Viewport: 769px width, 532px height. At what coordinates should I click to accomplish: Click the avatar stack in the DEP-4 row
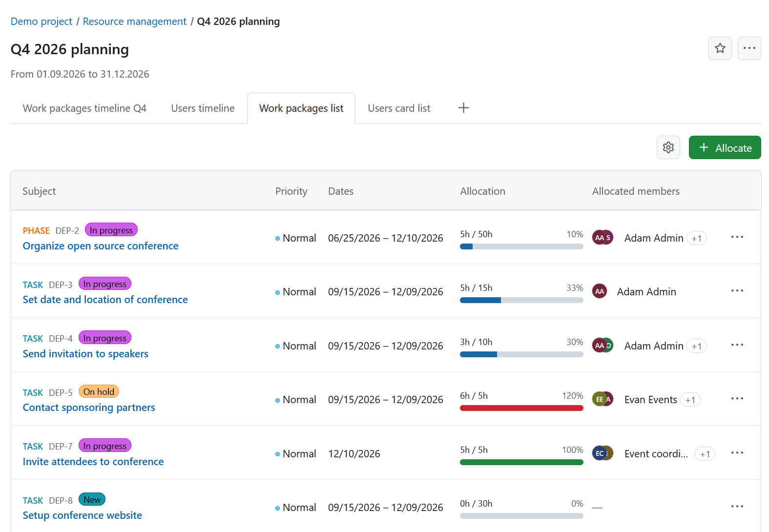(603, 346)
